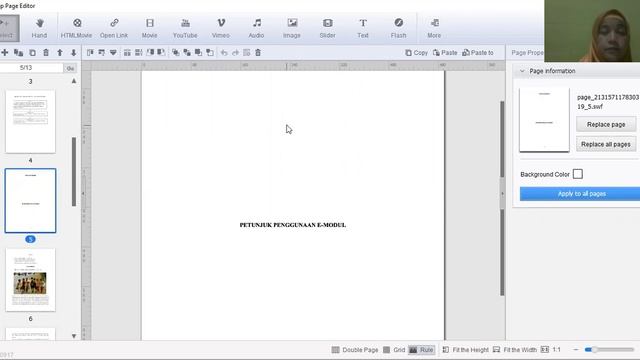Image resolution: width=640 pixels, height=360 pixels.
Task: Insert a Movie element
Action: [x=149, y=28]
